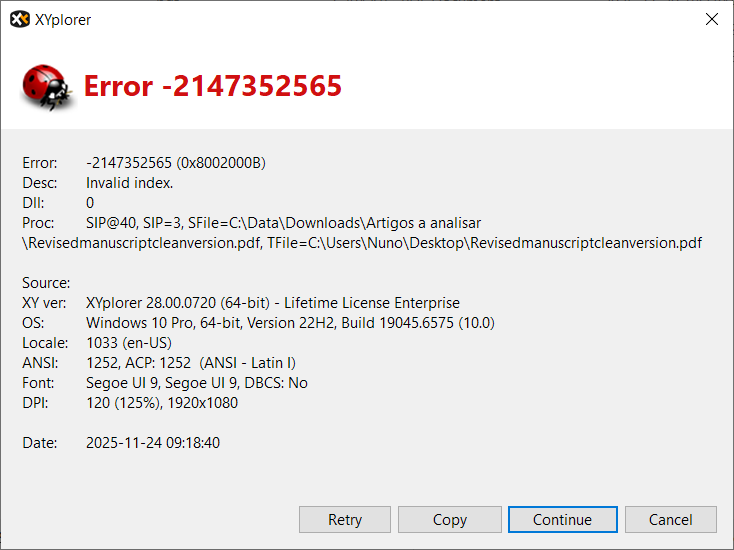Click the Windows 10 Pro OS line
This screenshot has height=550, width=734.
pos(290,323)
